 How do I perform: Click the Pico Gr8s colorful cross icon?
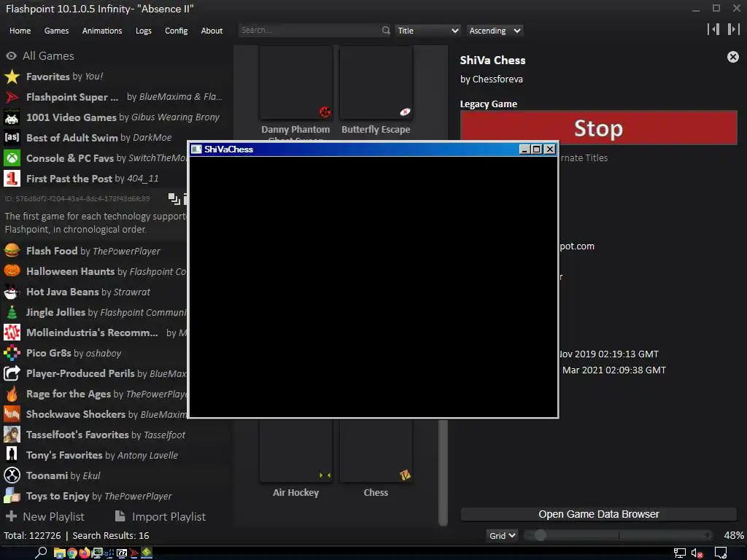[12, 353]
